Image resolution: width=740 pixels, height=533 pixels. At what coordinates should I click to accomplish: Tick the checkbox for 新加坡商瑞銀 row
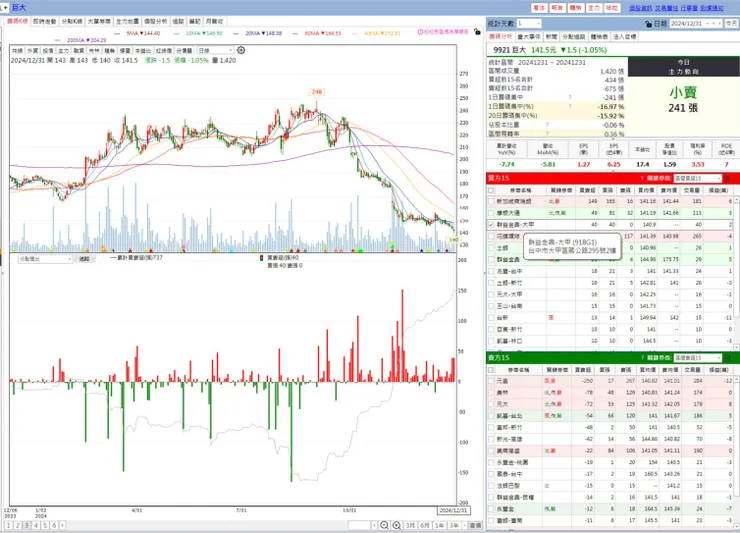[491, 201]
